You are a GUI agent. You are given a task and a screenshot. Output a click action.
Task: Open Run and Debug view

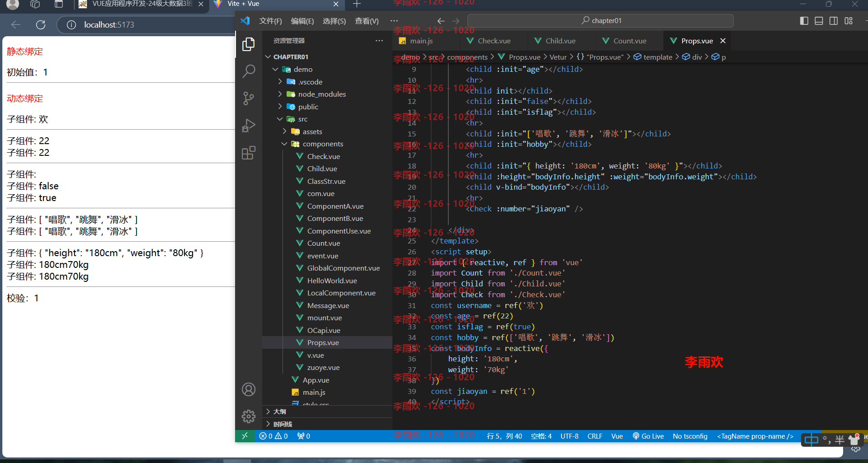coord(248,126)
